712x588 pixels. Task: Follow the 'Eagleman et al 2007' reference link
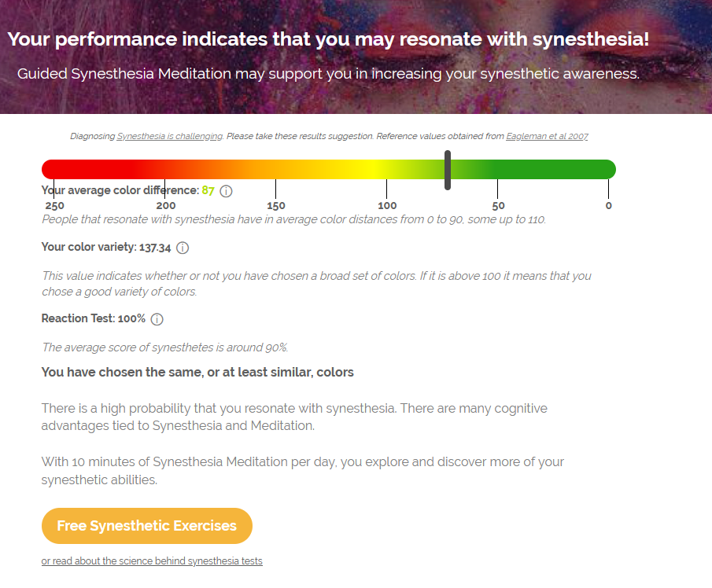(547, 136)
